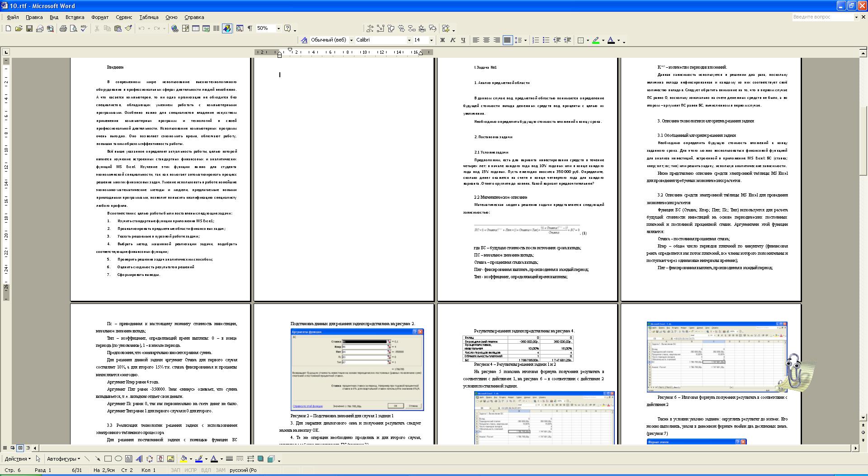Select the Format Painter brush icon
Image resolution: width=868 pixels, height=476 pixels.
(x=128, y=28)
